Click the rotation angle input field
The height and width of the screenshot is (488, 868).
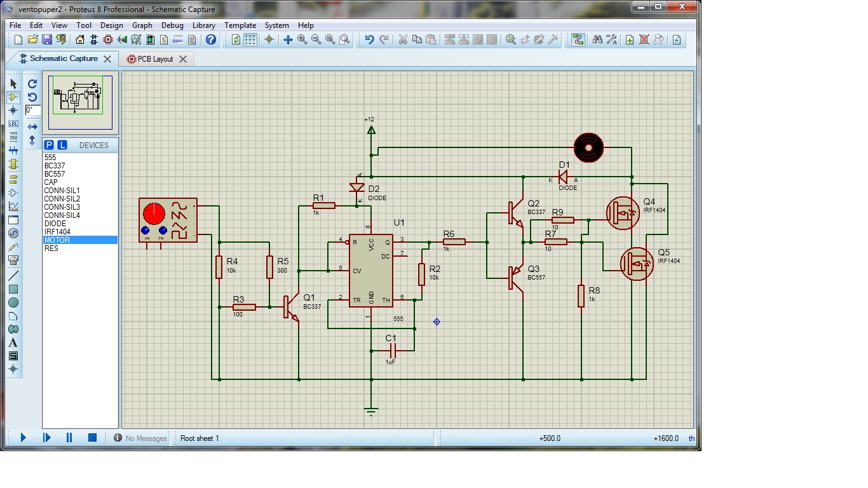tap(33, 111)
